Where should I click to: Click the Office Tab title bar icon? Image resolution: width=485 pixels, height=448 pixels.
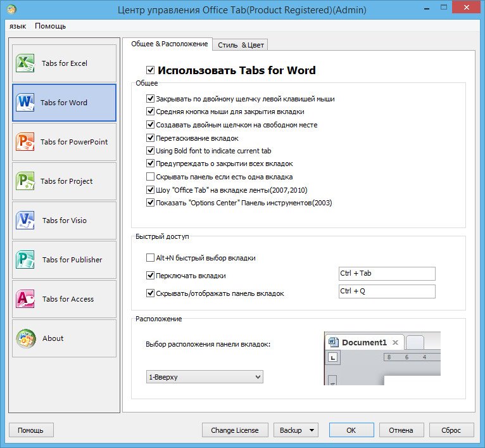(x=11, y=10)
